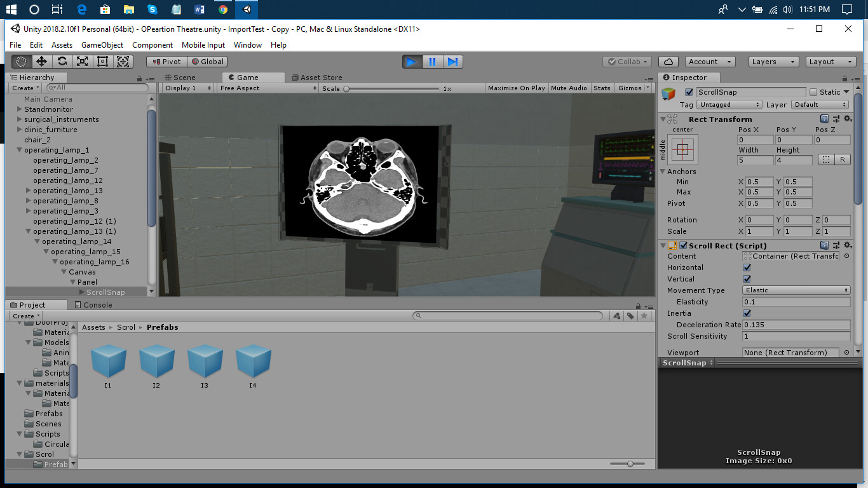Select the Rect tool

tap(102, 61)
